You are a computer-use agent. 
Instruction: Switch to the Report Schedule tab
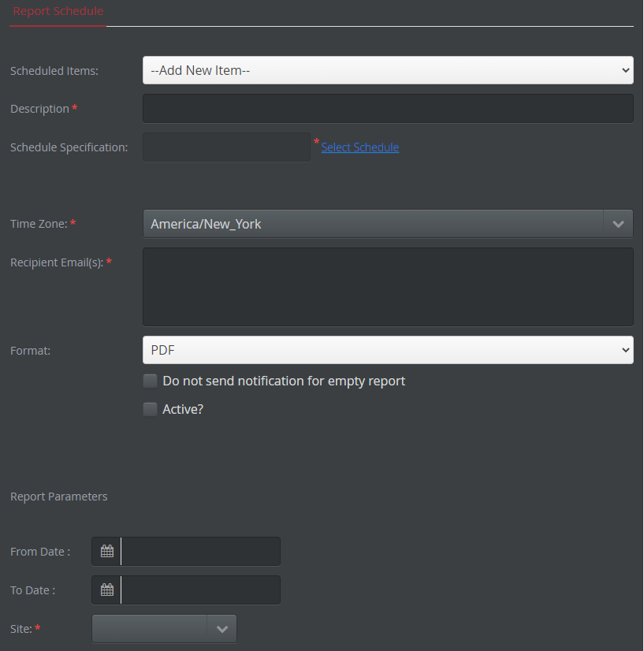58,11
